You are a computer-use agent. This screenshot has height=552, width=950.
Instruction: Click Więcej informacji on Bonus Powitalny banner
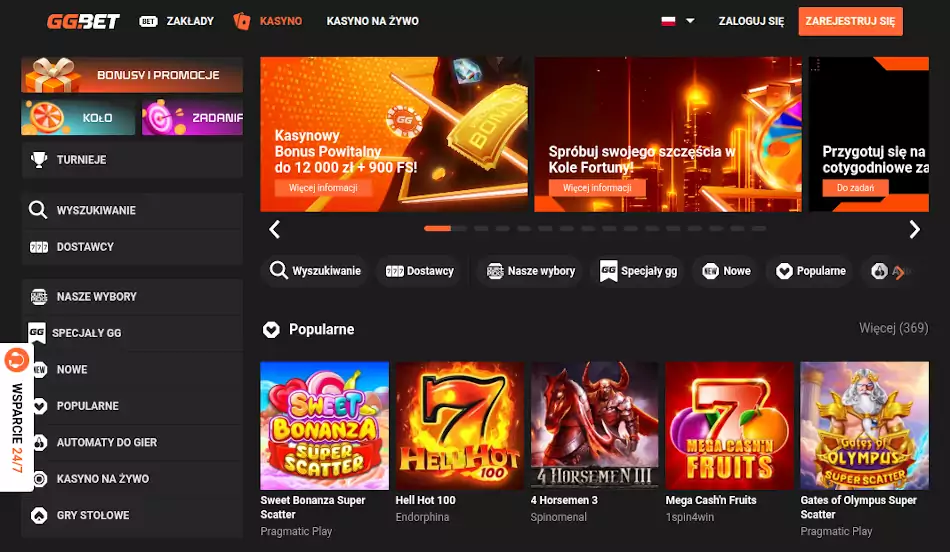pyautogui.click(x=323, y=188)
